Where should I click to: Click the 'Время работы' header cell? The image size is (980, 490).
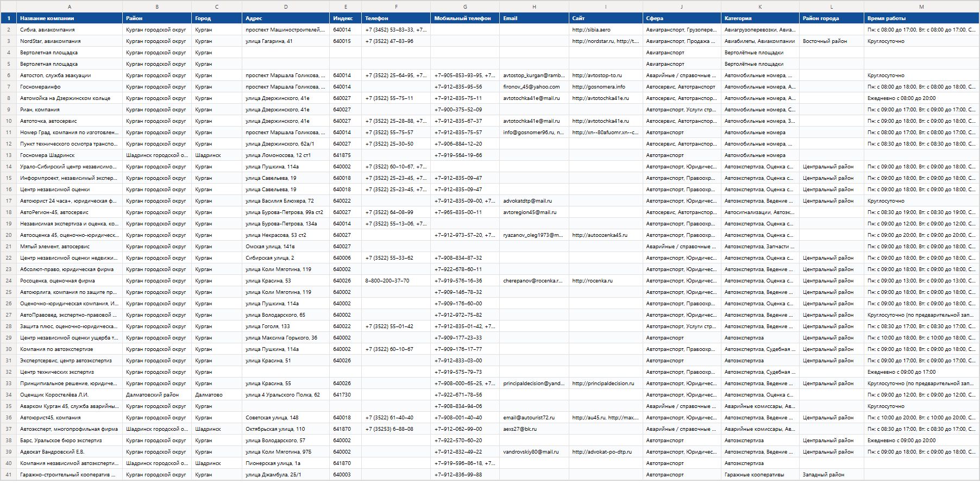[x=921, y=18]
